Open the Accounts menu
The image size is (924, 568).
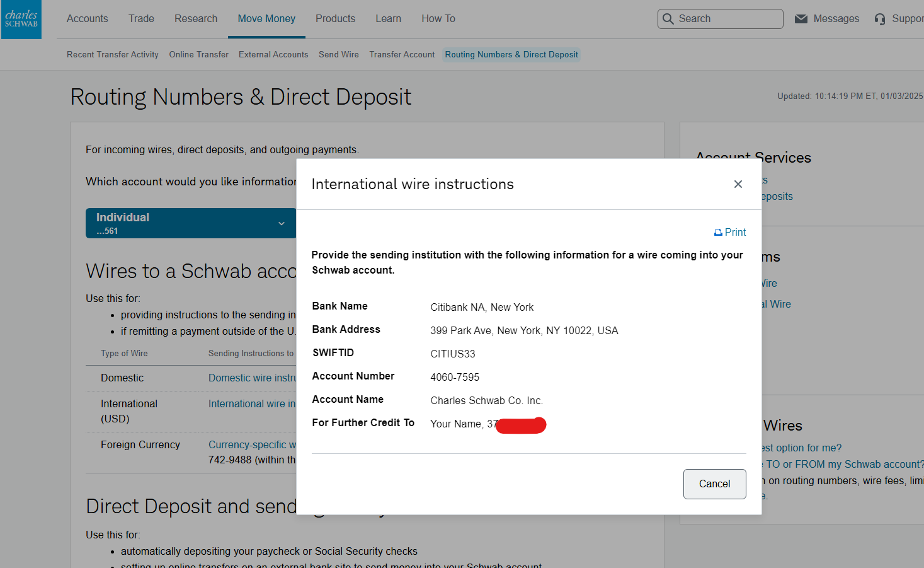[88, 19]
